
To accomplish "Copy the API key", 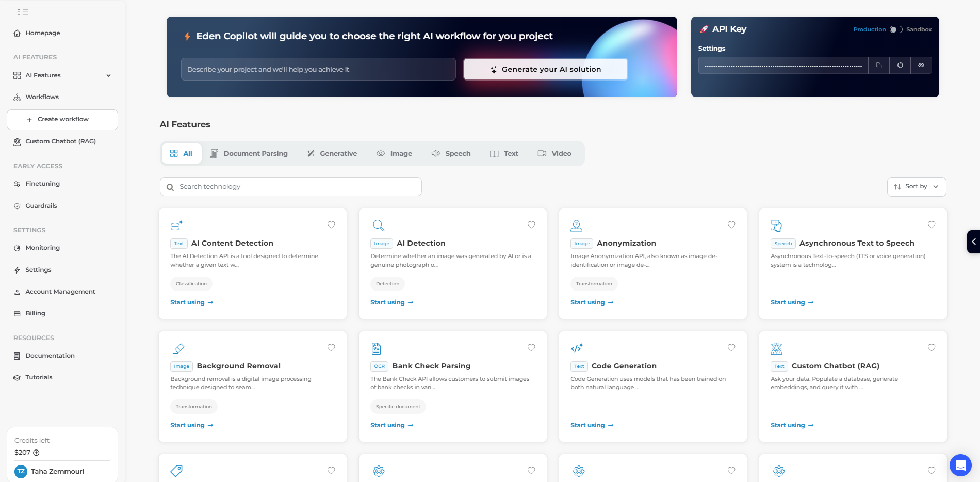I will click(879, 66).
